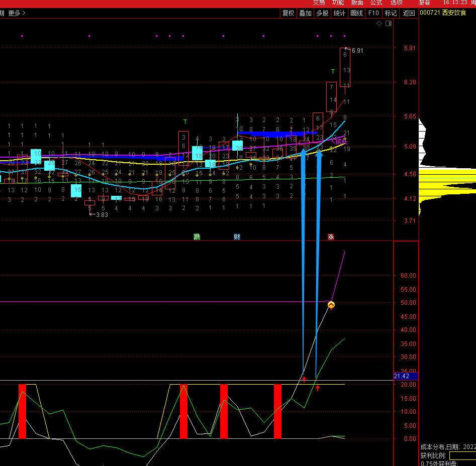
Task: Open the 公式 menu
Action: coord(376,3)
